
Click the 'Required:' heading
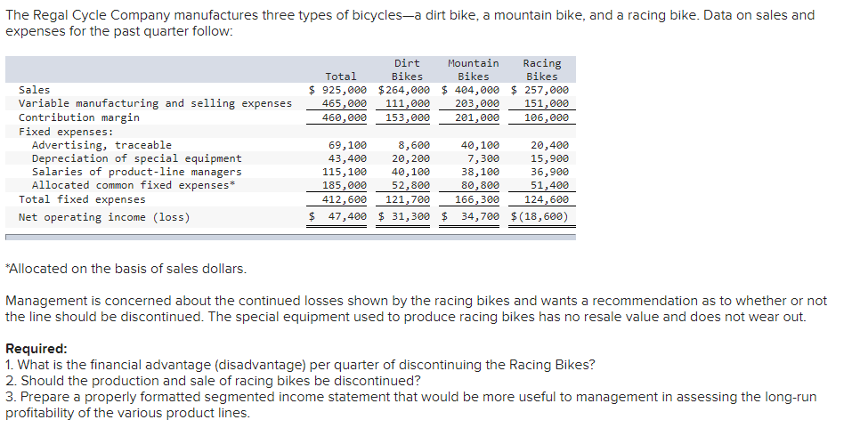pos(36,349)
